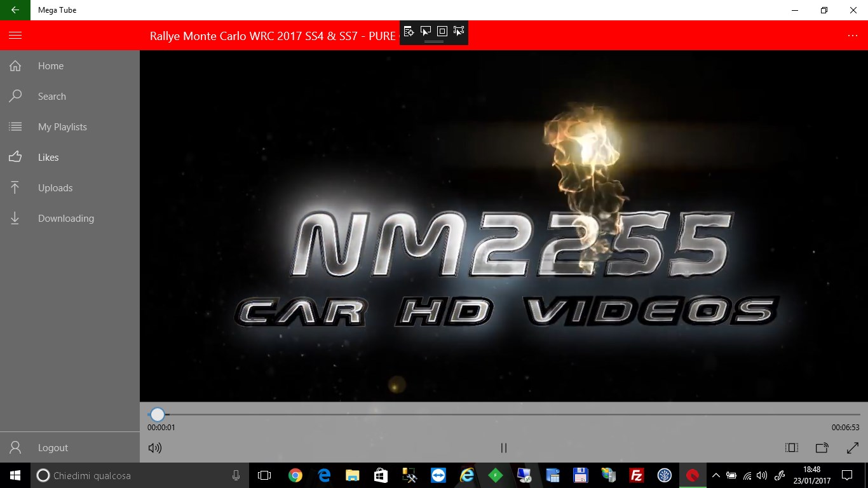Open TeamViewer from the taskbar
This screenshot has height=488, width=868.
(x=438, y=475)
